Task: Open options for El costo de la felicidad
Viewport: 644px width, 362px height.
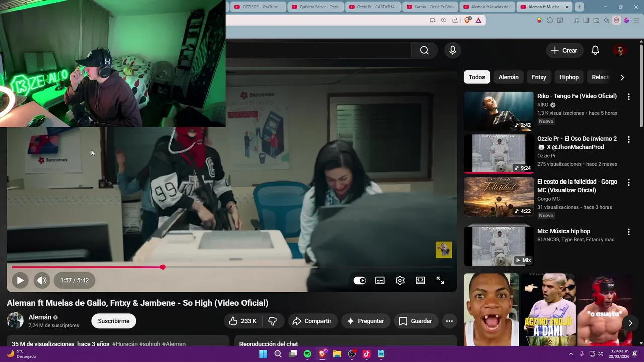Action: click(628, 182)
